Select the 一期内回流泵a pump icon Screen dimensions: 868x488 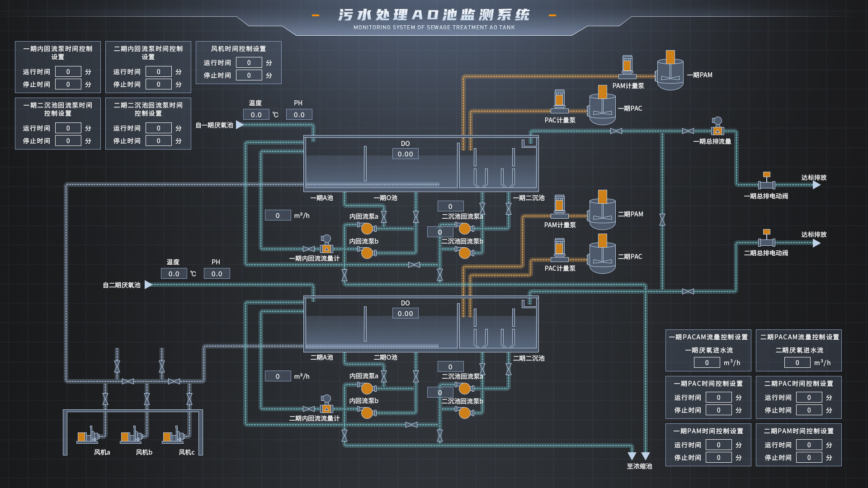(x=367, y=228)
